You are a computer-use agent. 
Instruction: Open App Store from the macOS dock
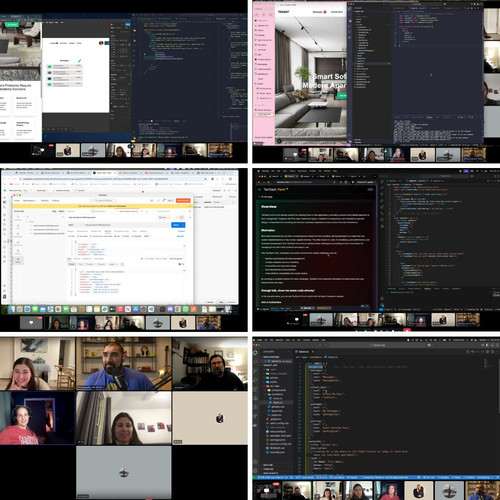(x=136, y=309)
